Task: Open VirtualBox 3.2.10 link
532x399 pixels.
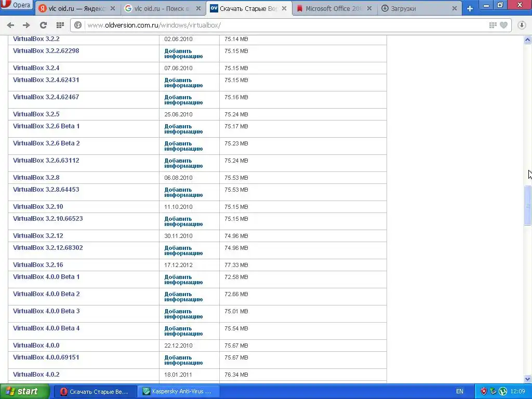Action: (x=38, y=207)
